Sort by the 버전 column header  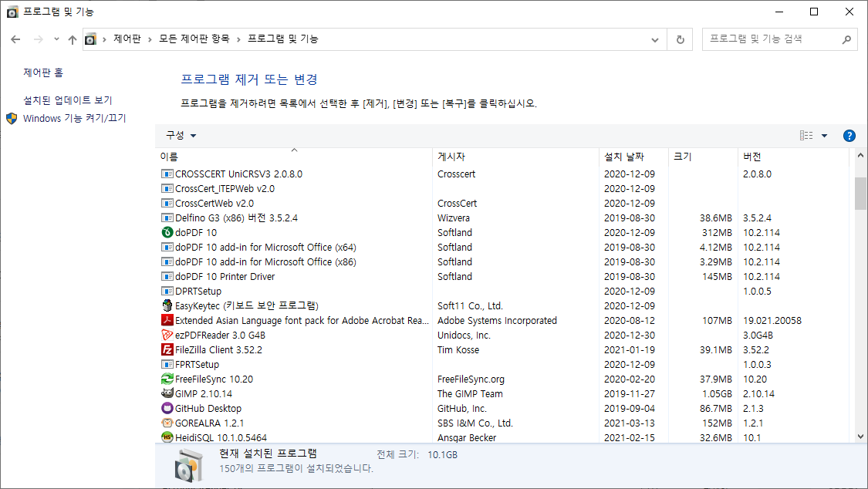point(792,157)
